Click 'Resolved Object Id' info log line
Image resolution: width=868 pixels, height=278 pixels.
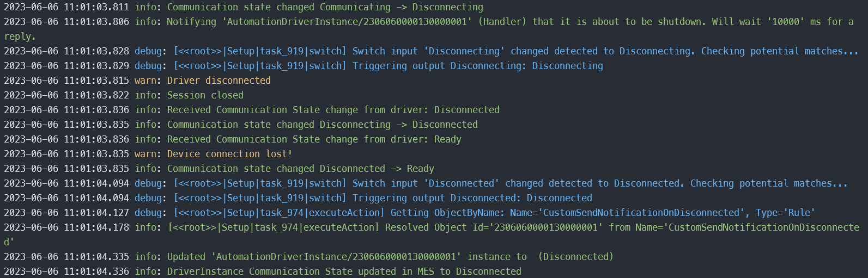(432, 234)
